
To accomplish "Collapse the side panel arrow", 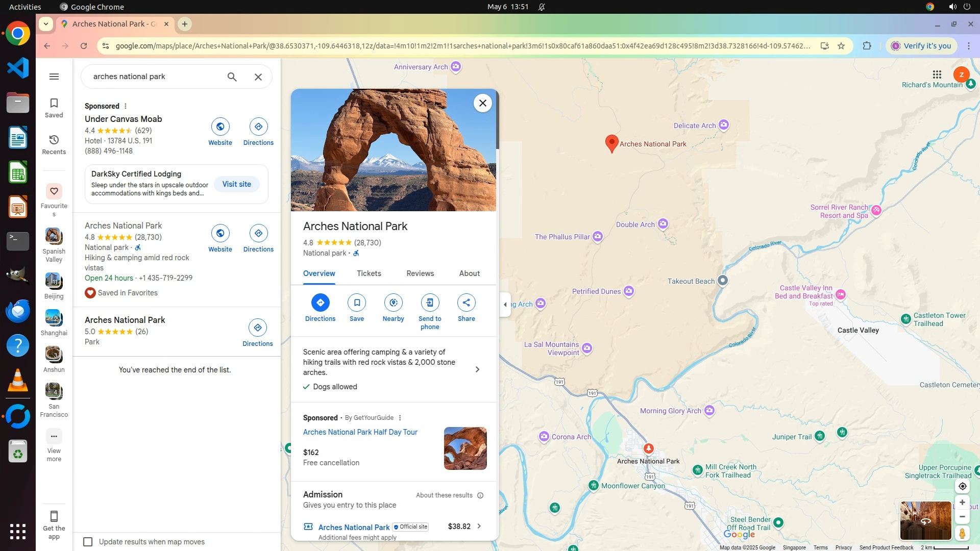I will click(x=505, y=305).
